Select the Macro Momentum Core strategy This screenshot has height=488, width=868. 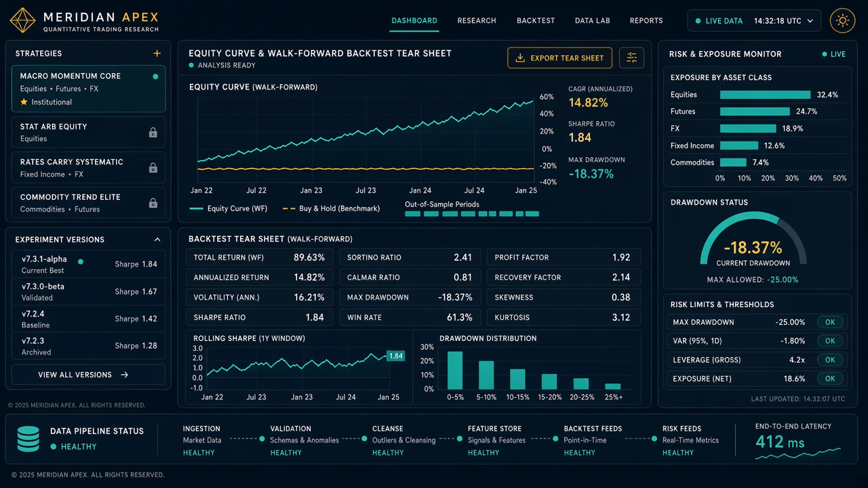pyautogui.click(x=88, y=89)
